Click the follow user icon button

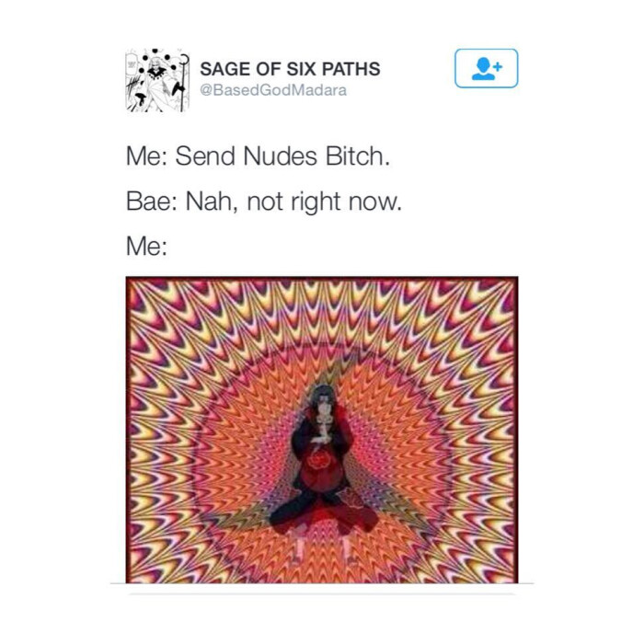point(486,68)
